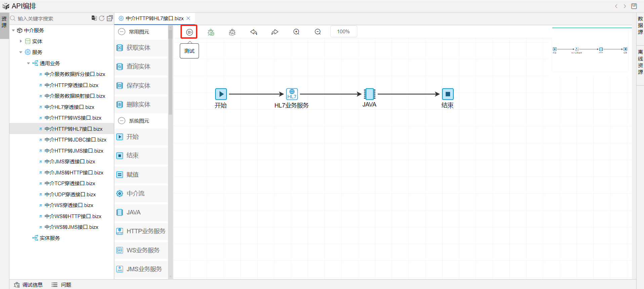Click the redo arrow icon
Image resolution: width=644 pixels, height=289 pixels.
click(x=275, y=32)
